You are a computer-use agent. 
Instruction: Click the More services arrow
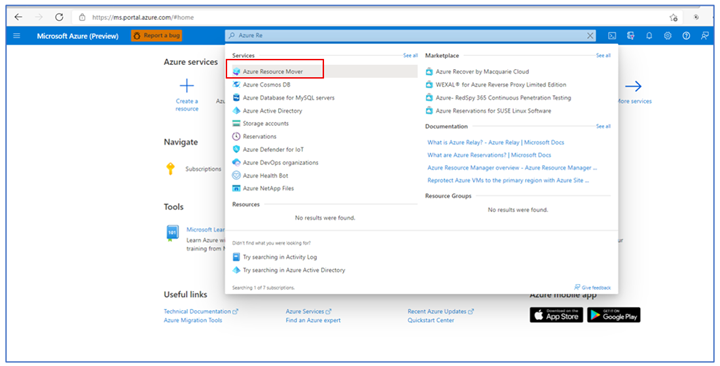point(633,86)
